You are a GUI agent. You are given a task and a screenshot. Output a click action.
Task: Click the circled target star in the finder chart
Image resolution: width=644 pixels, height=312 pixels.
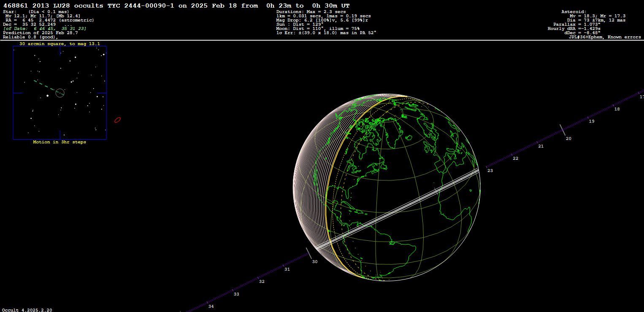(60, 93)
